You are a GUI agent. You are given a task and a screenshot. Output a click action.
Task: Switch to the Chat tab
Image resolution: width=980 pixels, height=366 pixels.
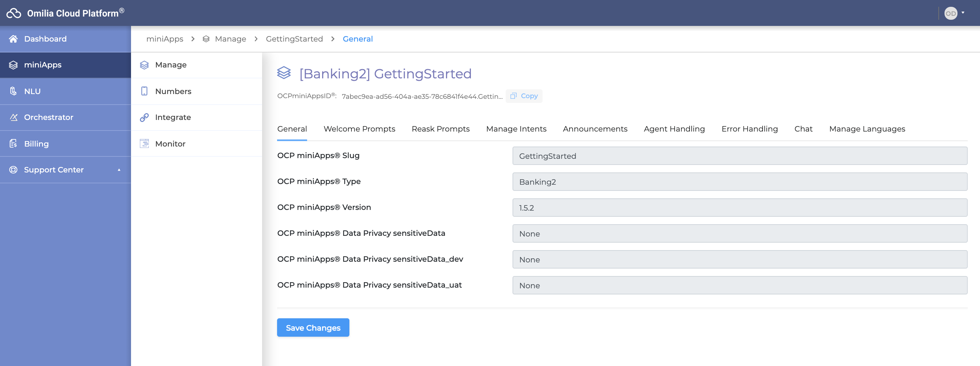[x=803, y=129]
